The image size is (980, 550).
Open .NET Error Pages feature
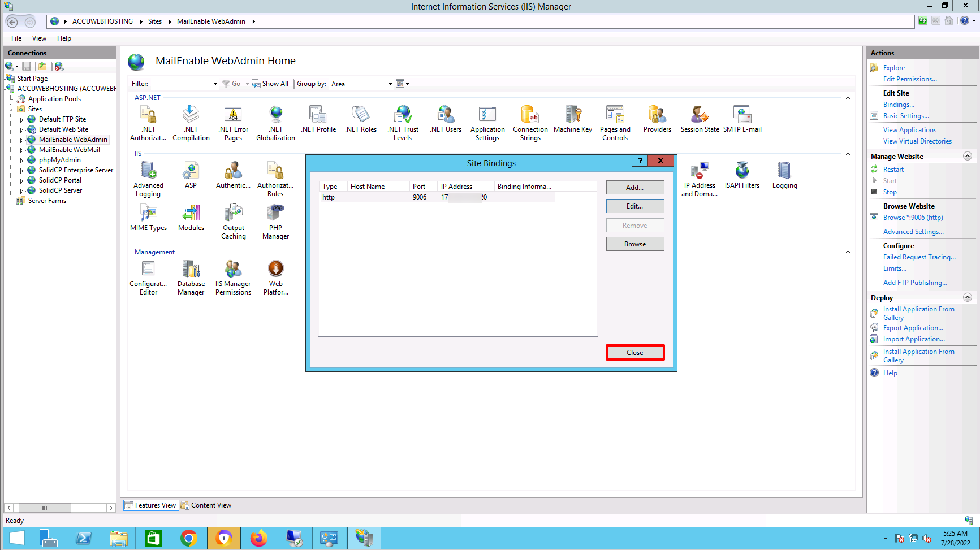(233, 123)
